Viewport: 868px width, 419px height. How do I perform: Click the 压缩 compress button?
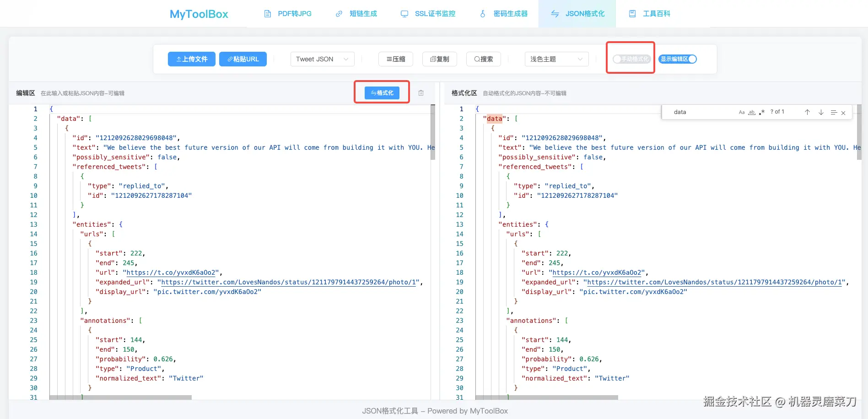pyautogui.click(x=396, y=59)
